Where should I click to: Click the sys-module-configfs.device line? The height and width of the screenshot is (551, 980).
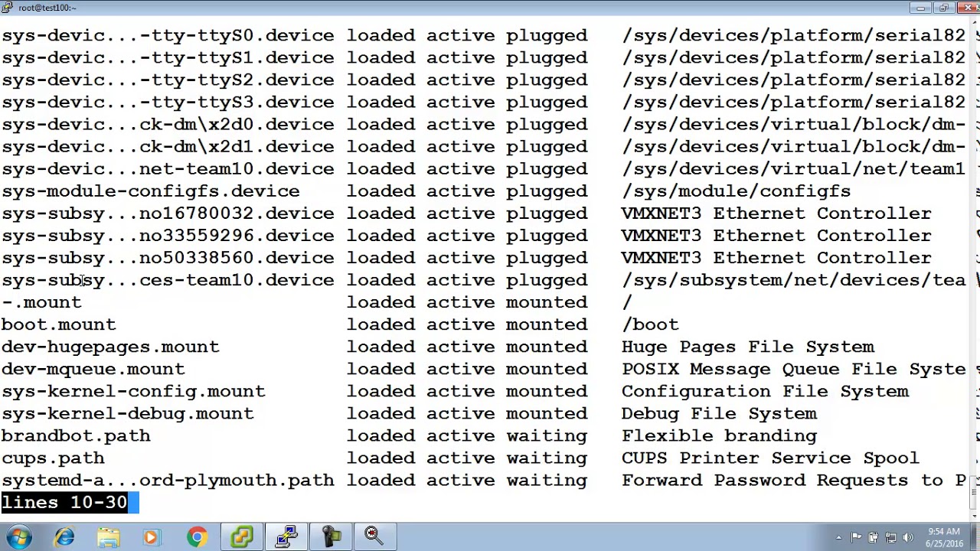point(151,191)
